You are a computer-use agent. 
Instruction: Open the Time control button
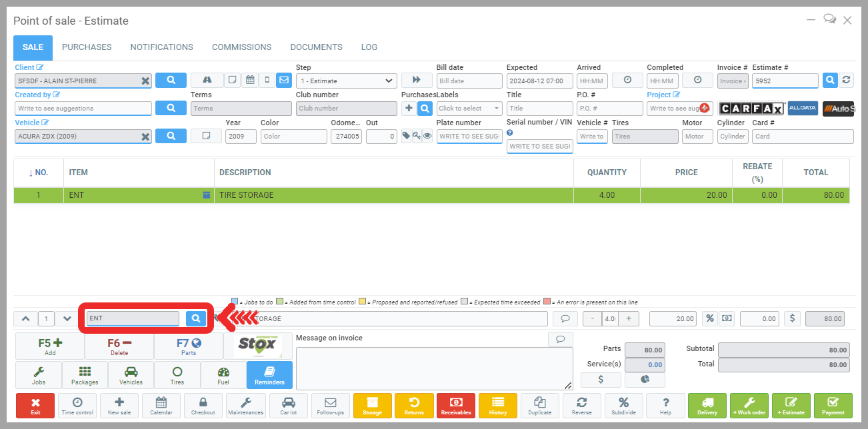[x=77, y=406]
